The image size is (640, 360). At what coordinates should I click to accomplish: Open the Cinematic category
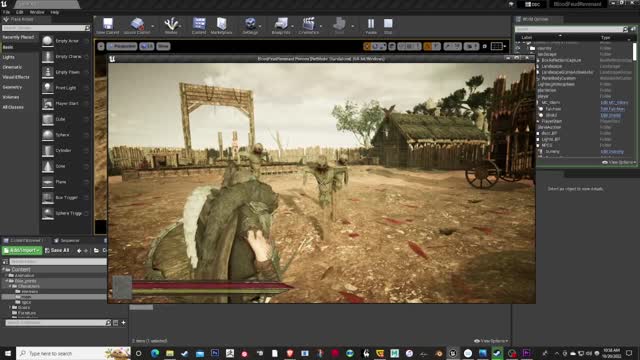(x=12, y=67)
